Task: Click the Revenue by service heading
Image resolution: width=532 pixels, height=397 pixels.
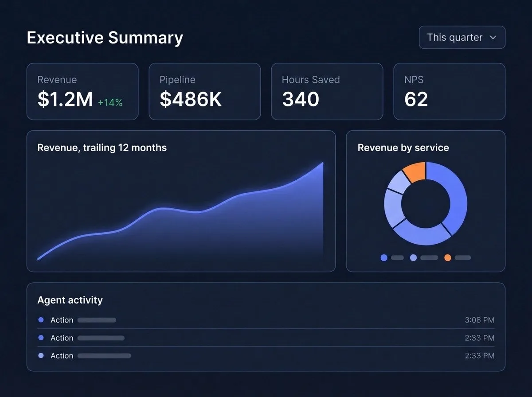Action: 403,148
